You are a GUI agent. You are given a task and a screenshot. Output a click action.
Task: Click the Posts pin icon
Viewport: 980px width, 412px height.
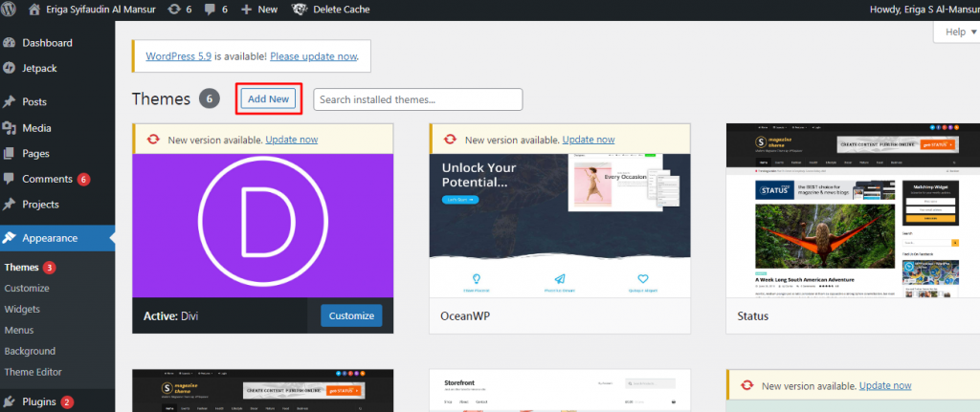pos(10,101)
